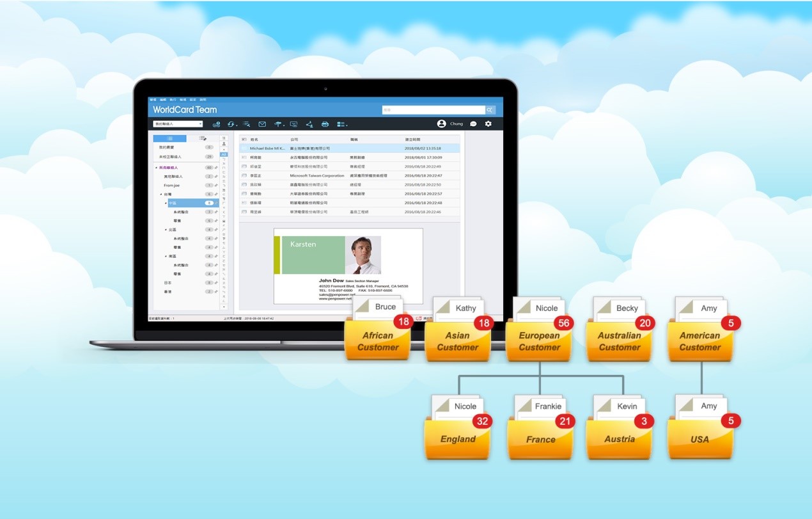Screen dimensions: 812x519
Task: Click the red 56 badge on European Customer
Action: coord(563,323)
